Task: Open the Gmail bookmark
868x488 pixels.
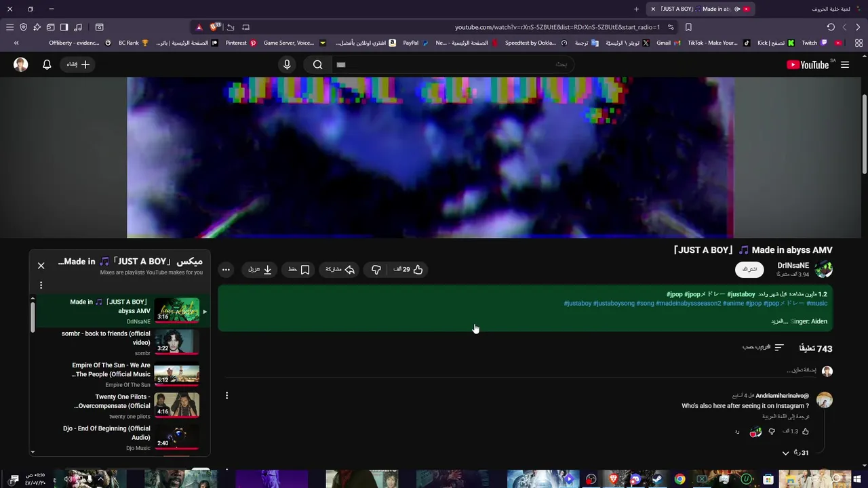Action: coord(669,43)
